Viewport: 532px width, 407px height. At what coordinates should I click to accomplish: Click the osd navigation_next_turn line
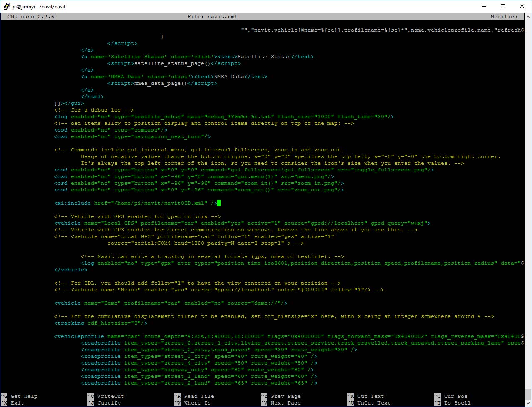point(132,136)
